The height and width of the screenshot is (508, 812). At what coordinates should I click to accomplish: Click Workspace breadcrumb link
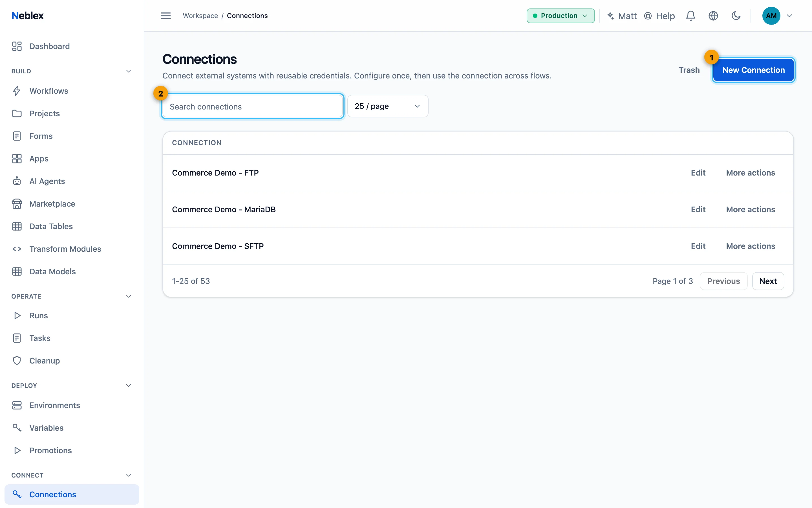200,16
